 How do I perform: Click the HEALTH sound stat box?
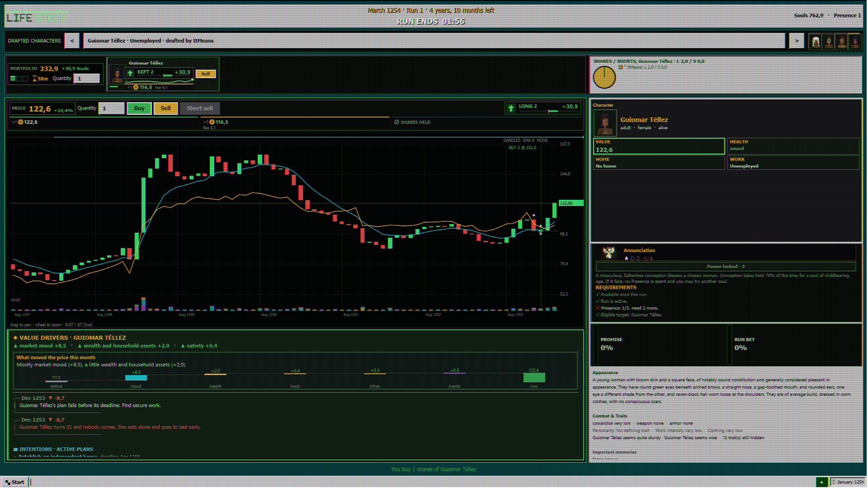click(793, 145)
